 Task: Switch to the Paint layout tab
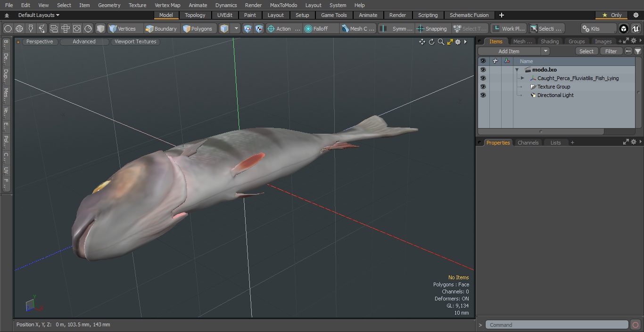pyautogui.click(x=250, y=15)
